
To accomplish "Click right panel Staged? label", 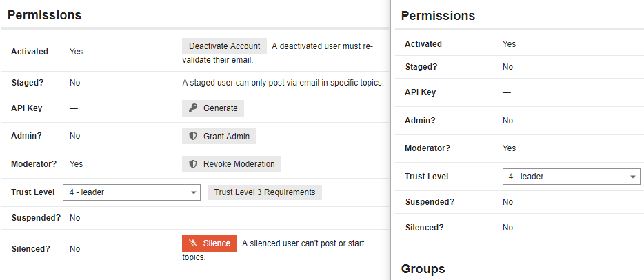I will 421,67.
